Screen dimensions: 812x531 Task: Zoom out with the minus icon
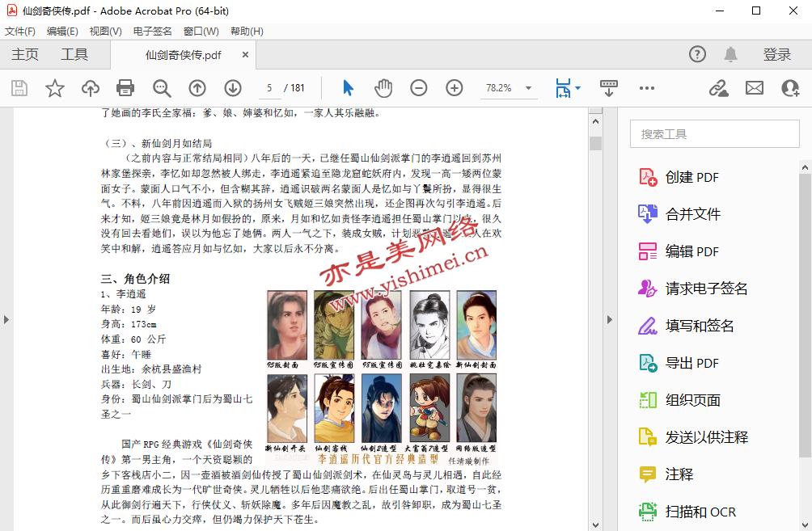point(418,88)
